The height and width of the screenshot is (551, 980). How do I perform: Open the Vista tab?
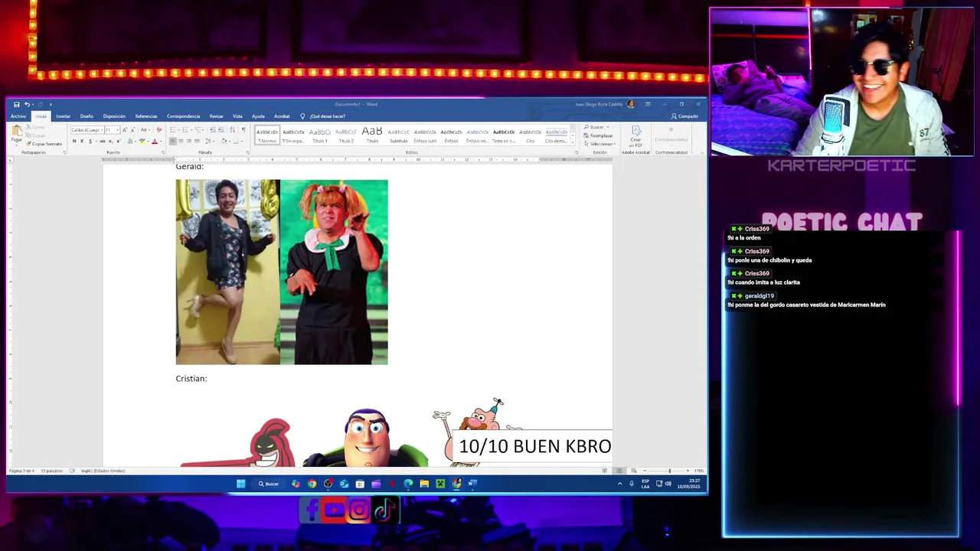coord(237,116)
